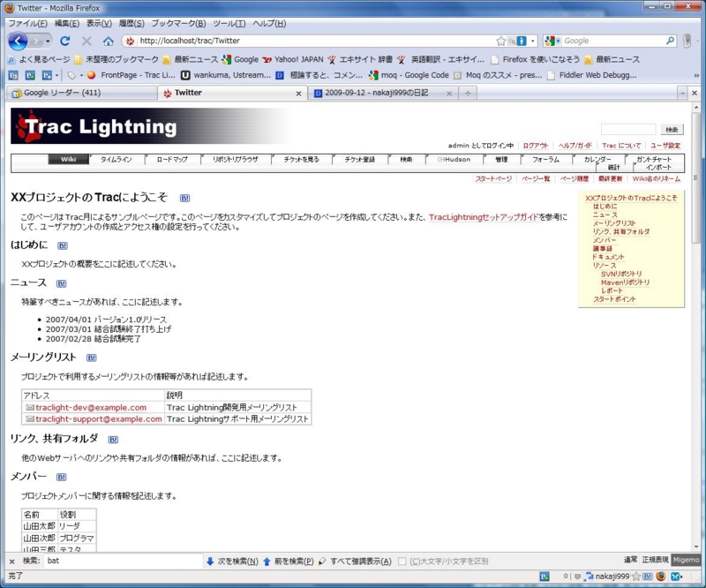Click the blue down arrow 次を検索
The image size is (706, 588).
tap(210, 562)
